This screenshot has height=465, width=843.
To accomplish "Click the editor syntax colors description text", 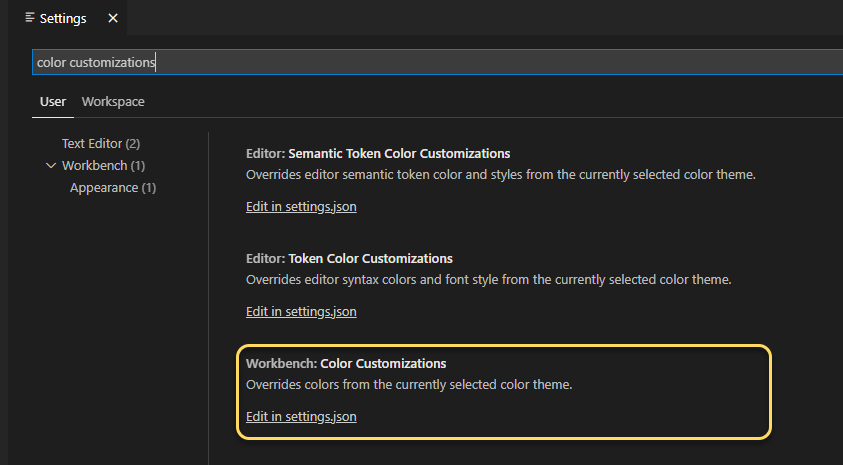I will [488, 279].
